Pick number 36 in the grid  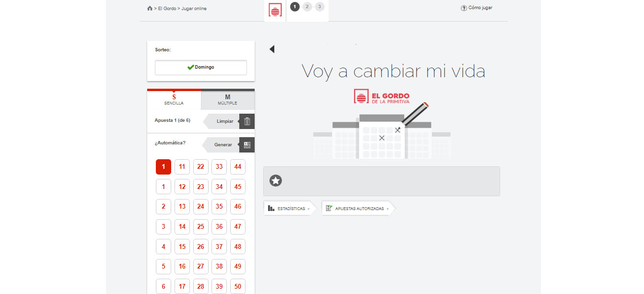click(x=219, y=226)
